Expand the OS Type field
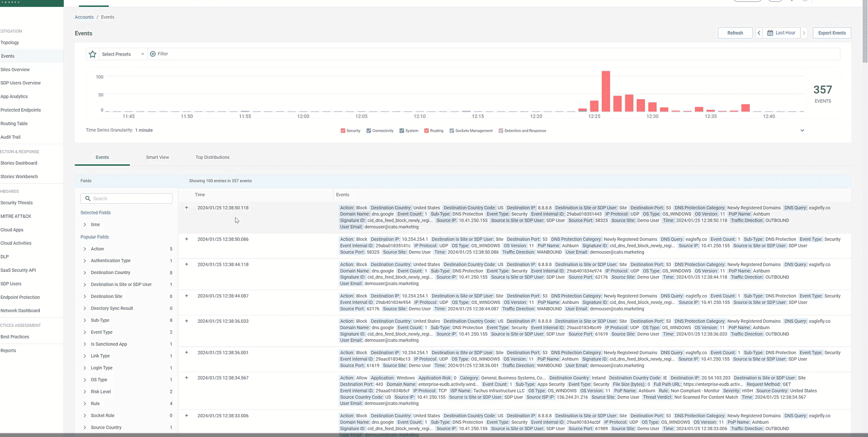Viewport: 868px width, 437px height. pyautogui.click(x=85, y=380)
